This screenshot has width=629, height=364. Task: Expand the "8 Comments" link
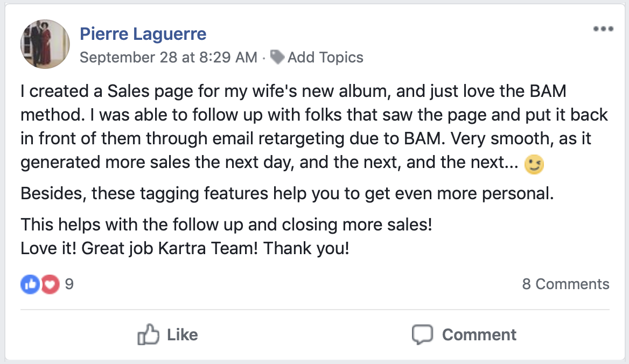(565, 284)
